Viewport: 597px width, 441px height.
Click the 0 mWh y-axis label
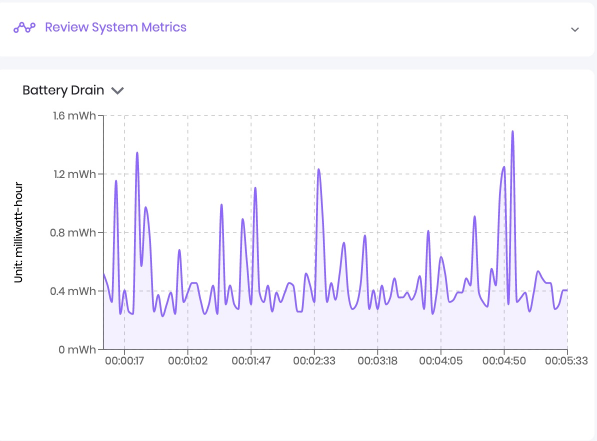tap(77, 350)
